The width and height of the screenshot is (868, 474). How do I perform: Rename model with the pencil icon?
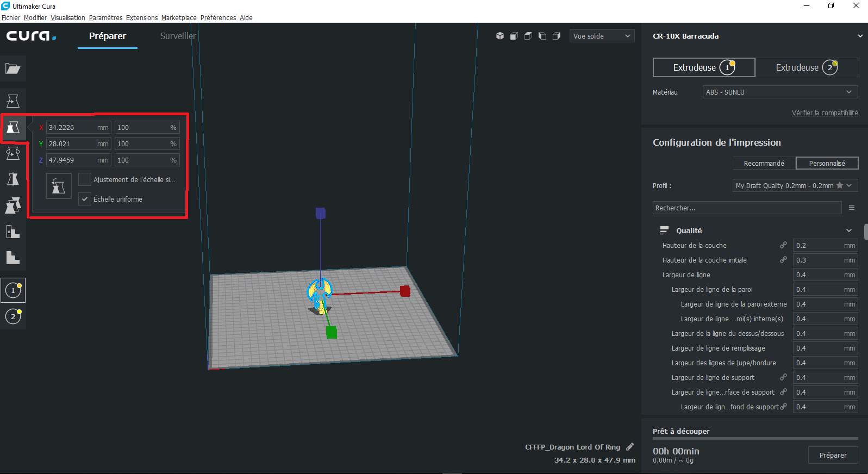[x=630, y=447]
